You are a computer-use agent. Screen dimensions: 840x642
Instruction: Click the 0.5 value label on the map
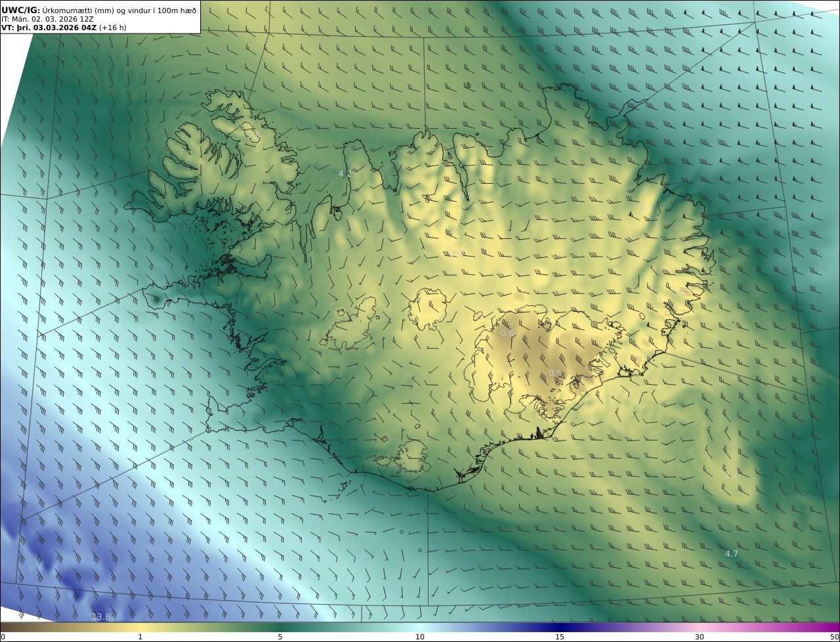pos(555,374)
